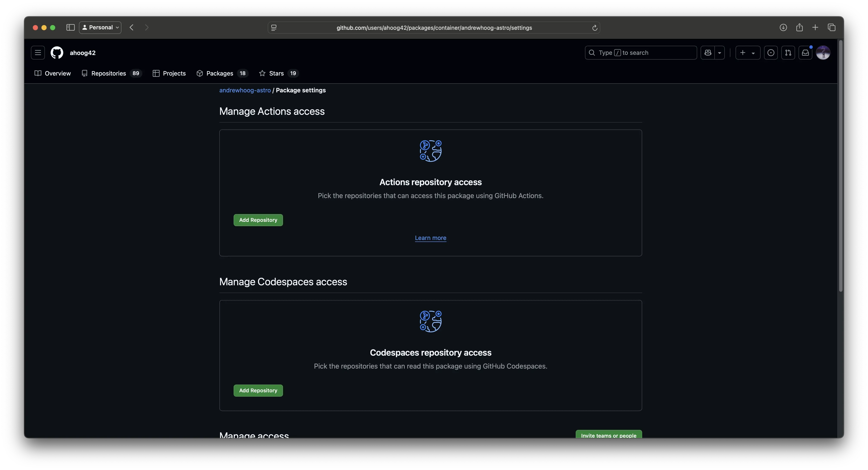Viewport: 868px width, 470px height.
Task: Open the page settings icon in address bar
Action: 274,28
